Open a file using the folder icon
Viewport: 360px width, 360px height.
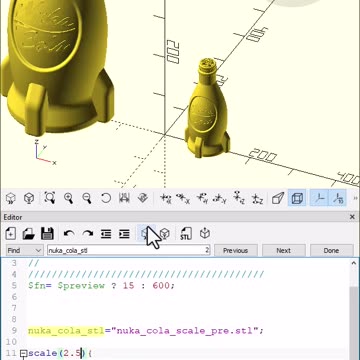tap(29, 234)
